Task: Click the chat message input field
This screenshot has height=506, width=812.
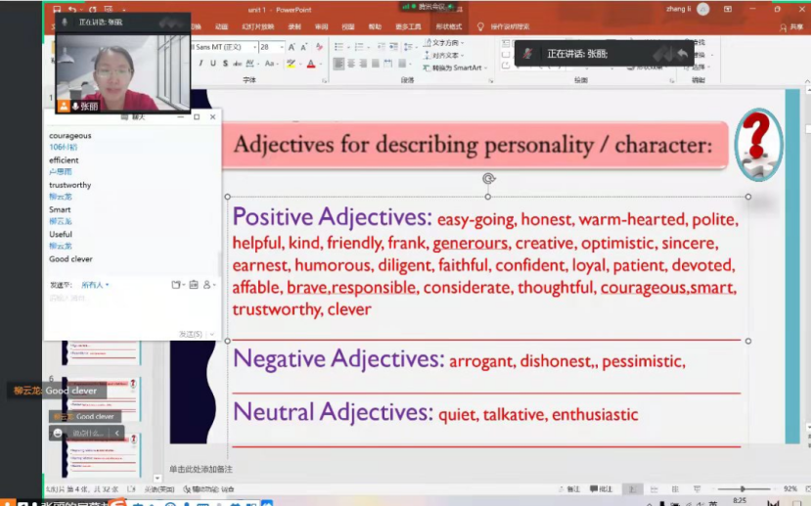Action: click(x=127, y=308)
